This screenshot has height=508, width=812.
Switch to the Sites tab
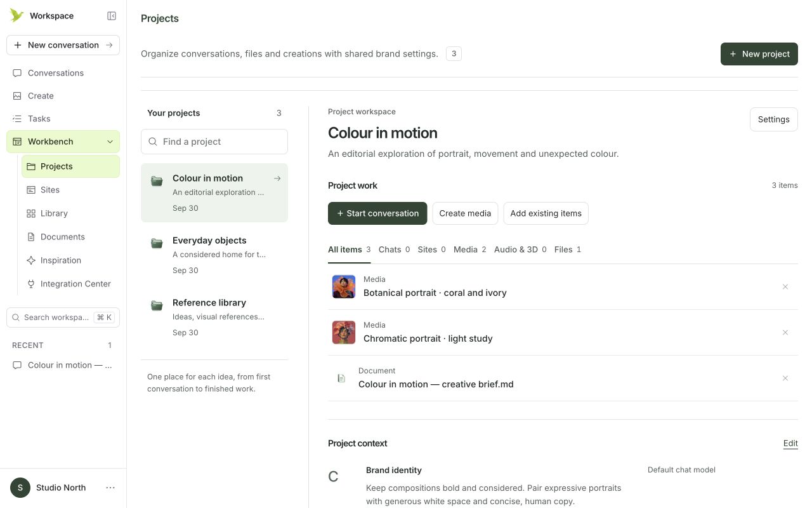(431, 250)
